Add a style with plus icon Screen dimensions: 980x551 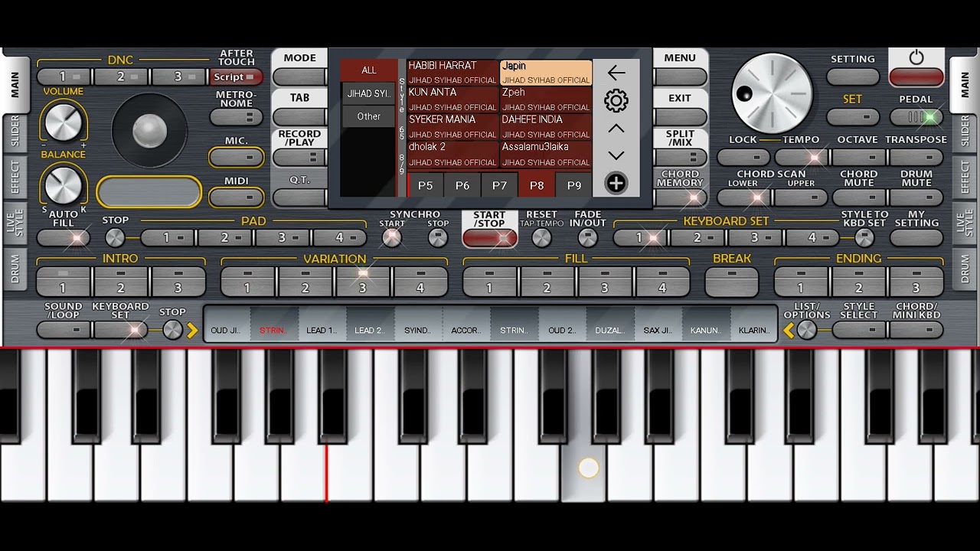click(616, 184)
